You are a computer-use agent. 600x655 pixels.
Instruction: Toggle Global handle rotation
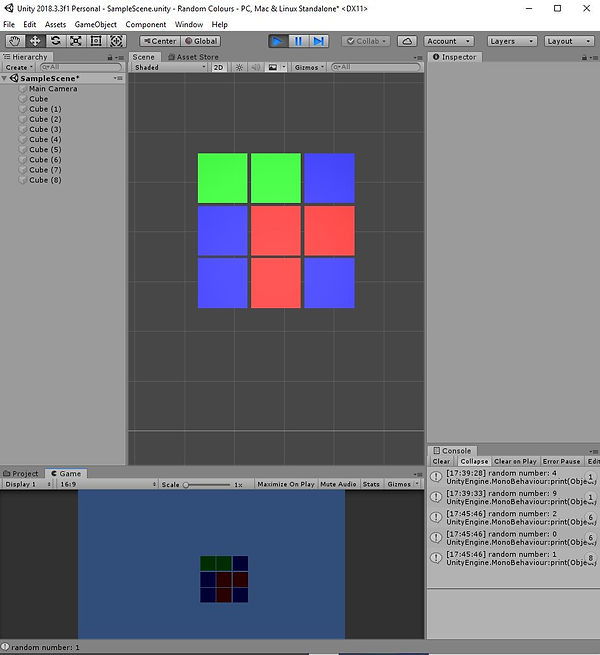pos(201,41)
